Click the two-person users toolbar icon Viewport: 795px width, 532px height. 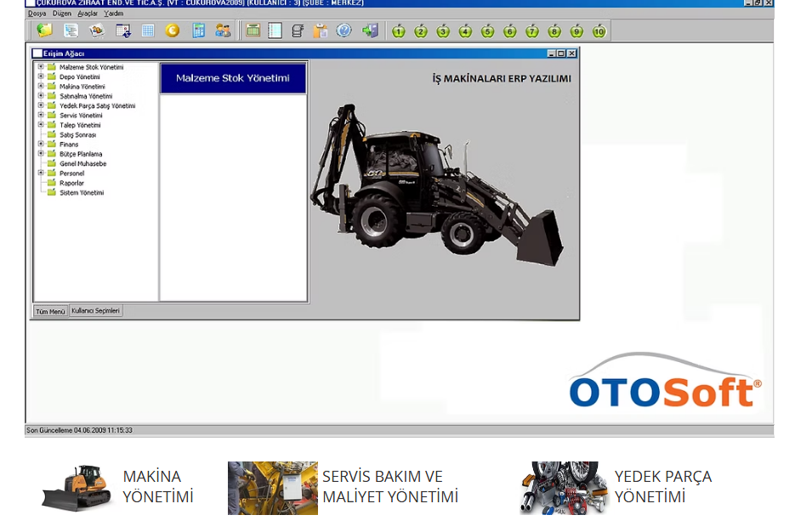pyautogui.click(x=223, y=31)
